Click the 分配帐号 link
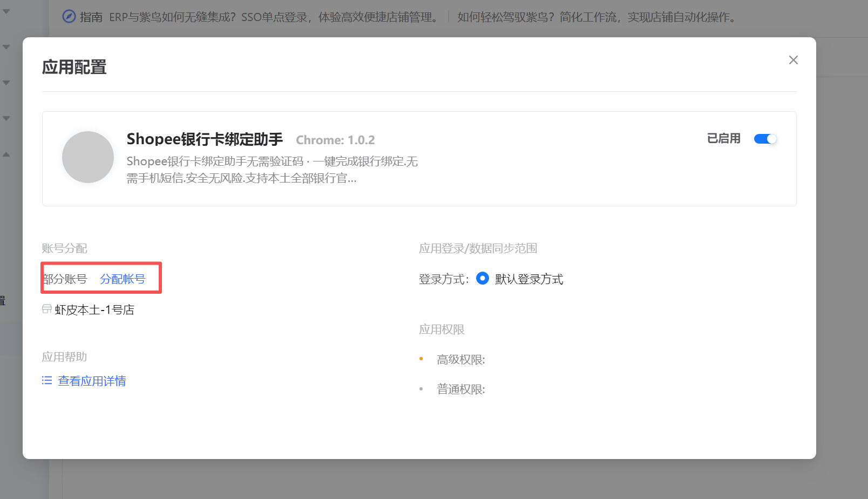This screenshot has width=868, height=499. point(123,279)
